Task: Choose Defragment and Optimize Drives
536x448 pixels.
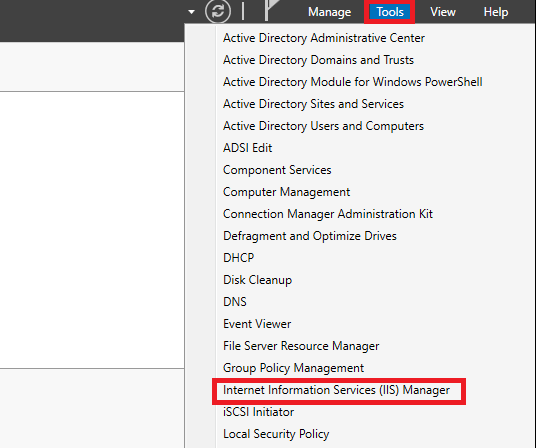Action: click(x=310, y=236)
